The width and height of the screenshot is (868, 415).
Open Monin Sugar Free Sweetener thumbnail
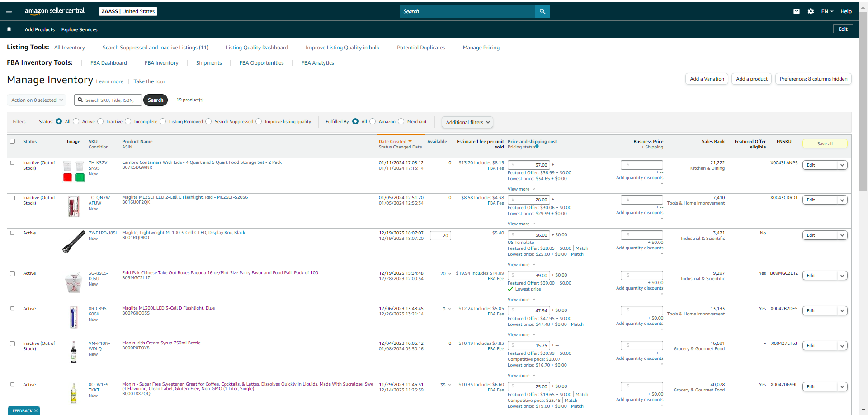coord(74,393)
